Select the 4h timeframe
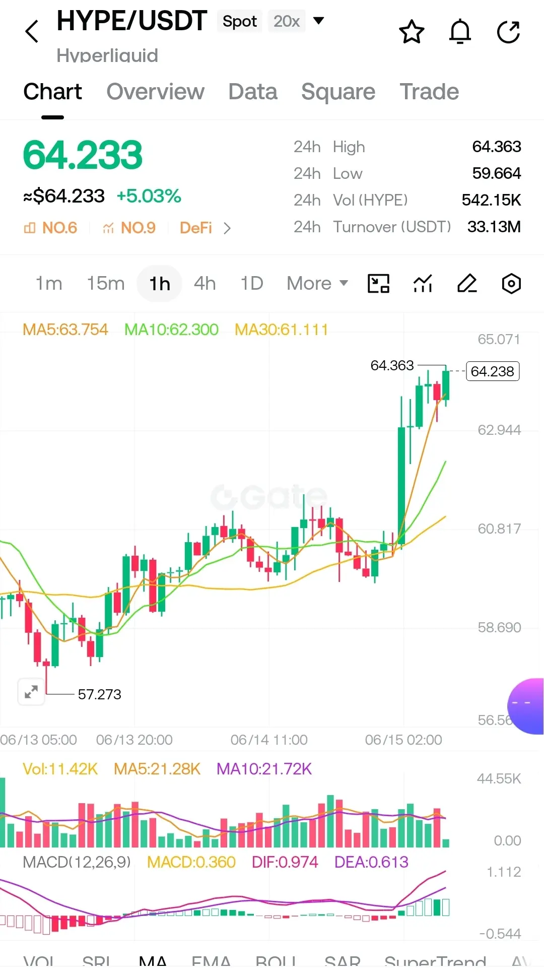Screen dimensions: 544x980 pyautogui.click(x=205, y=284)
